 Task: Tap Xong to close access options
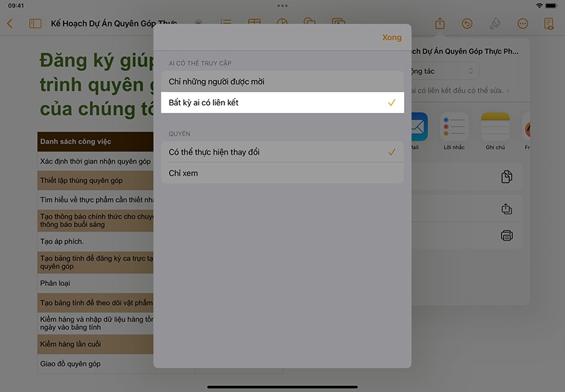click(x=391, y=38)
